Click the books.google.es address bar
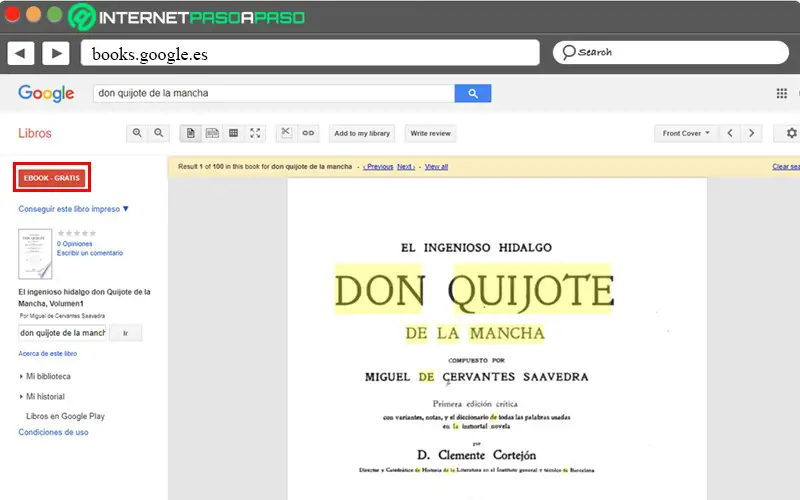800x500 pixels. 310,53
